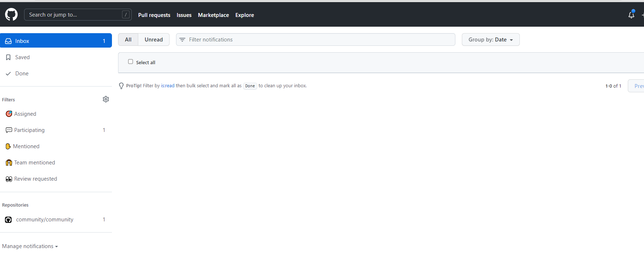Viewport: 644px width, 256px height.
Task: Click the slash shortcut badge in search box
Action: [126, 14]
